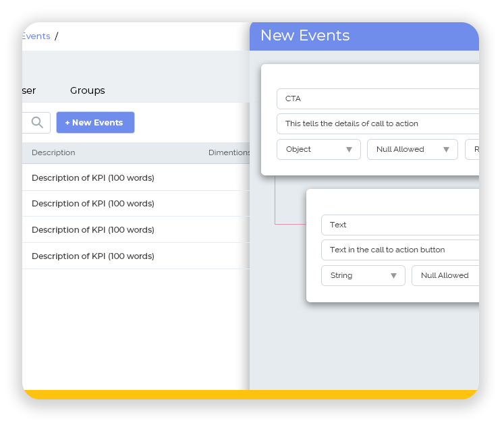Select the second KPI description row
Viewport: 504px width, 421px height.
93,204
